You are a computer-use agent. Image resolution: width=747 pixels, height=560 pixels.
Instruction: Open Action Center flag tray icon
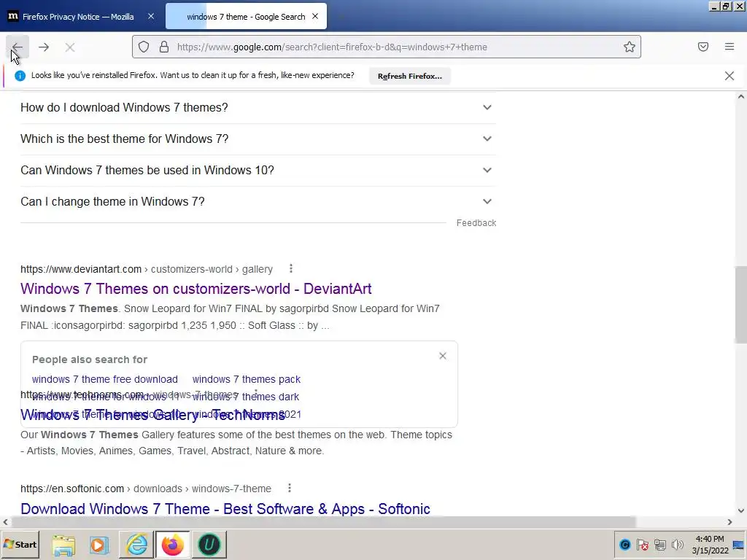(x=642, y=545)
